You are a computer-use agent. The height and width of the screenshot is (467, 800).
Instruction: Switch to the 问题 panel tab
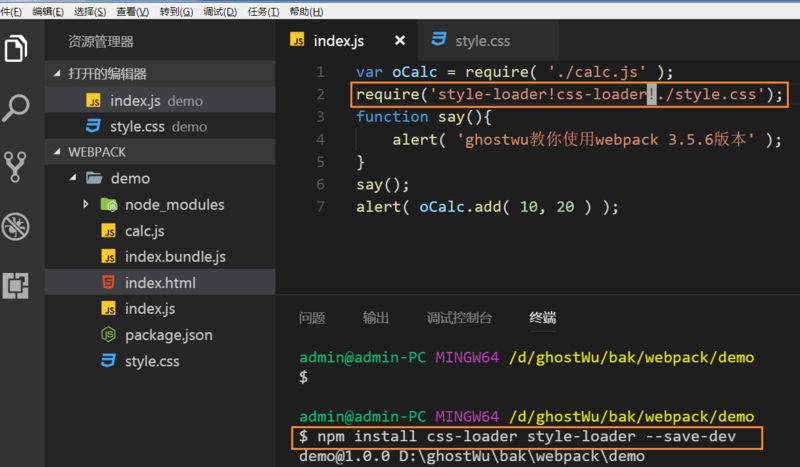click(x=312, y=318)
